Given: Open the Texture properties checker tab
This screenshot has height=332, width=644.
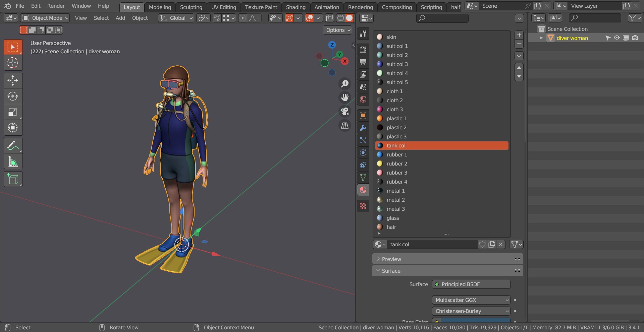Looking at the screenshot, I should click(x=363, y=206).
